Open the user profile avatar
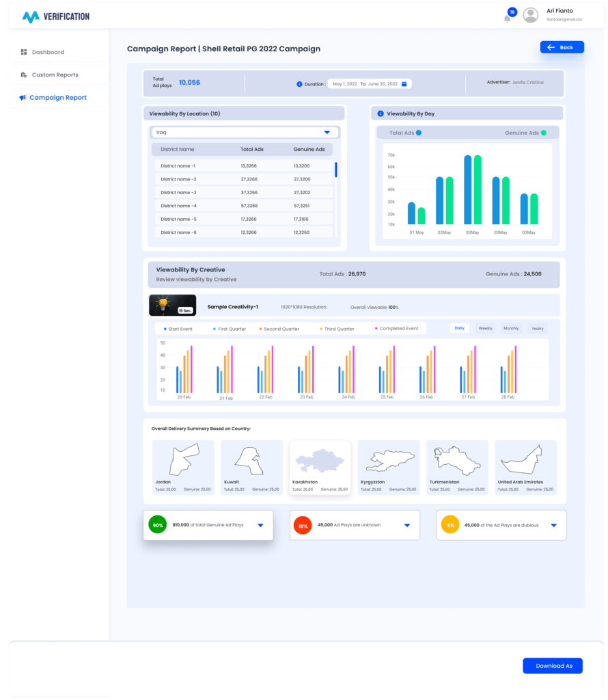 click(x=530, y=16)
